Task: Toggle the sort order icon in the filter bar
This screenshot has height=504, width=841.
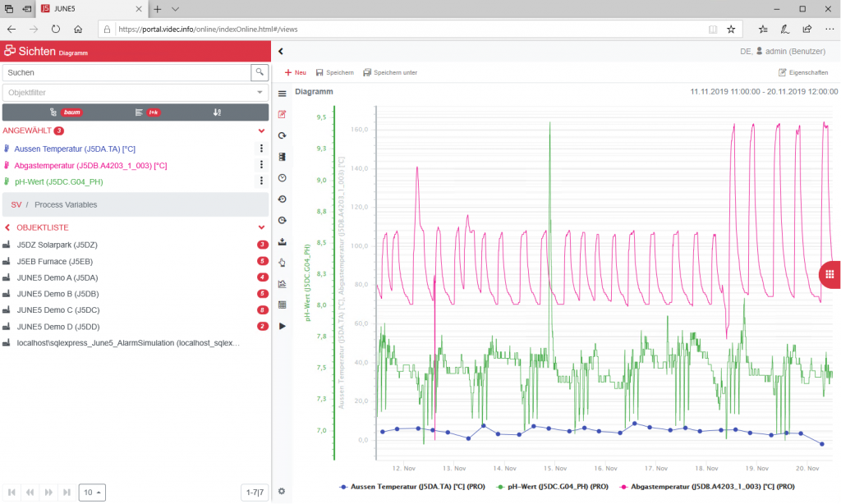Action: (x=217, y=112)
